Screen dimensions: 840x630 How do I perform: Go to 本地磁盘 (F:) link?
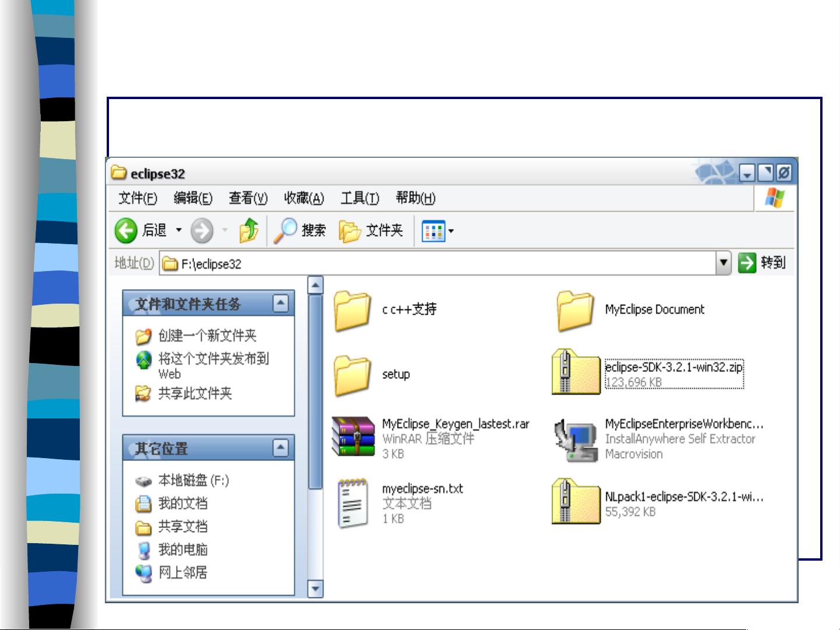194,481
